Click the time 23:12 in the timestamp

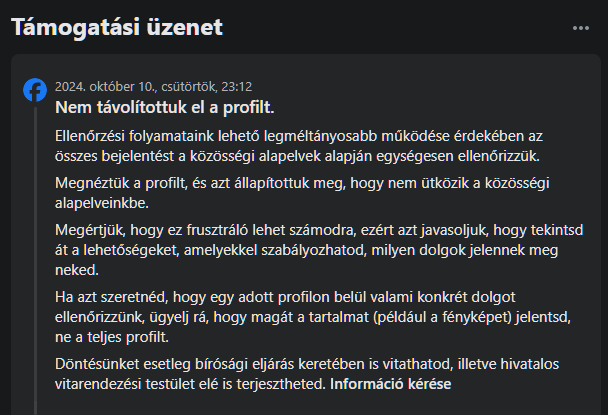237,87
